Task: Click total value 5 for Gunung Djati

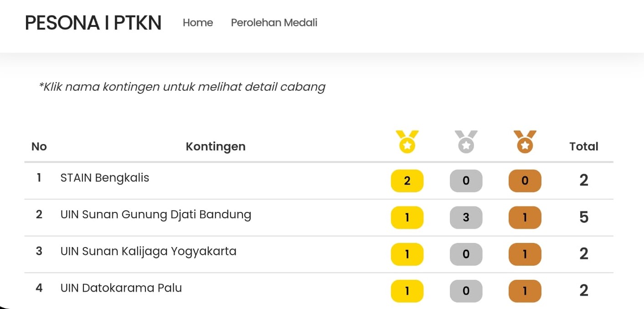Action: click(x=584, y=217)
